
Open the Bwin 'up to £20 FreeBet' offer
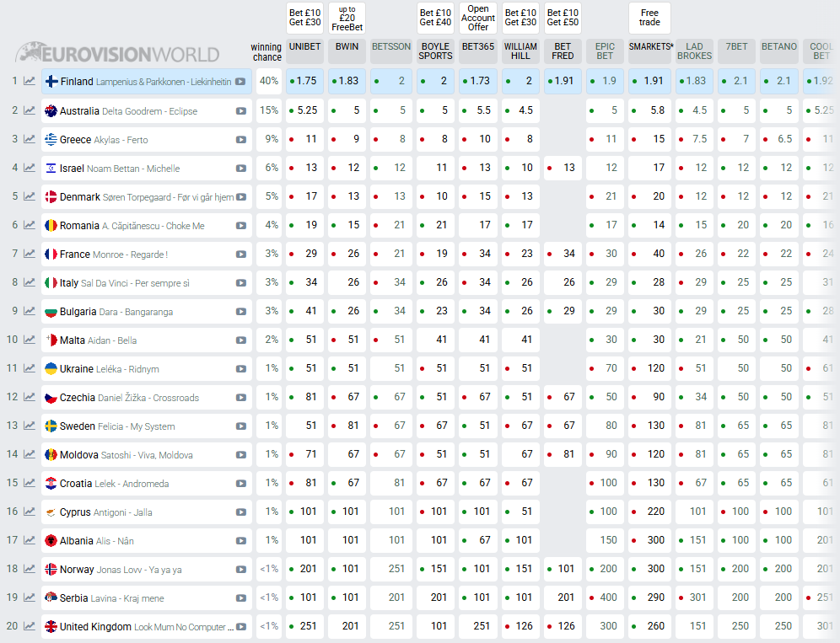(347, 18)
